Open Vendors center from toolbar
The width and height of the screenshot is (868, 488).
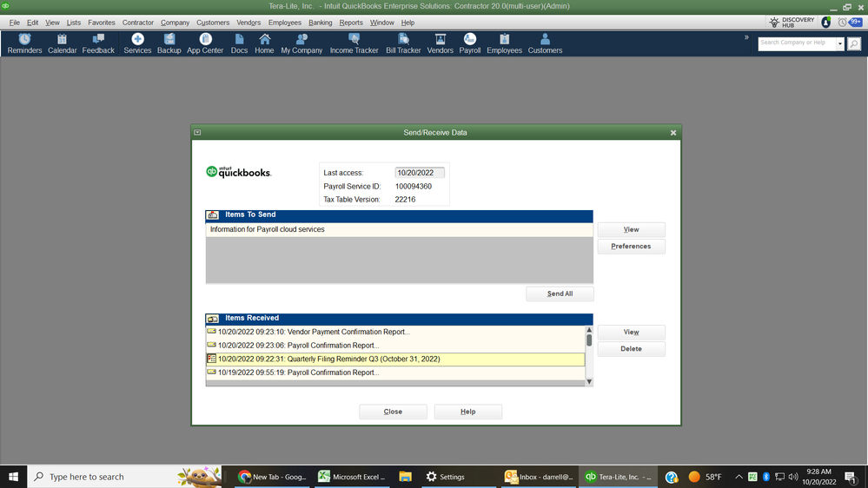[441, 43]
